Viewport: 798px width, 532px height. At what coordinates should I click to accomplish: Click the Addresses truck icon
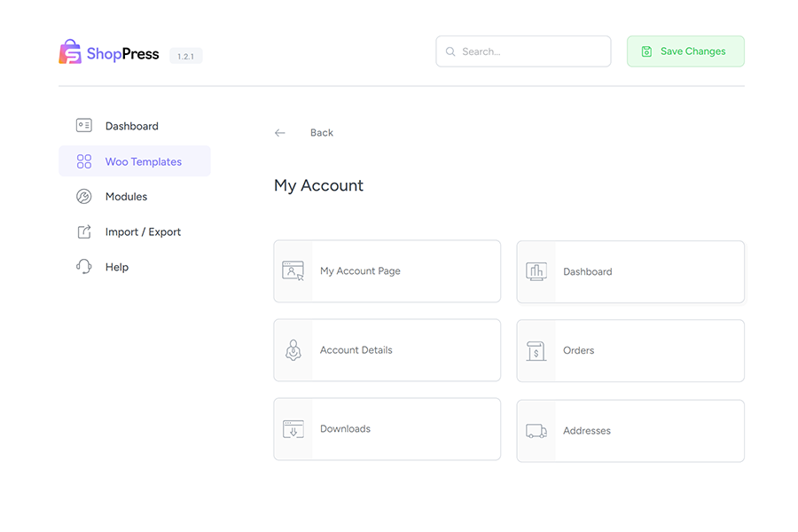click(536, 431)
